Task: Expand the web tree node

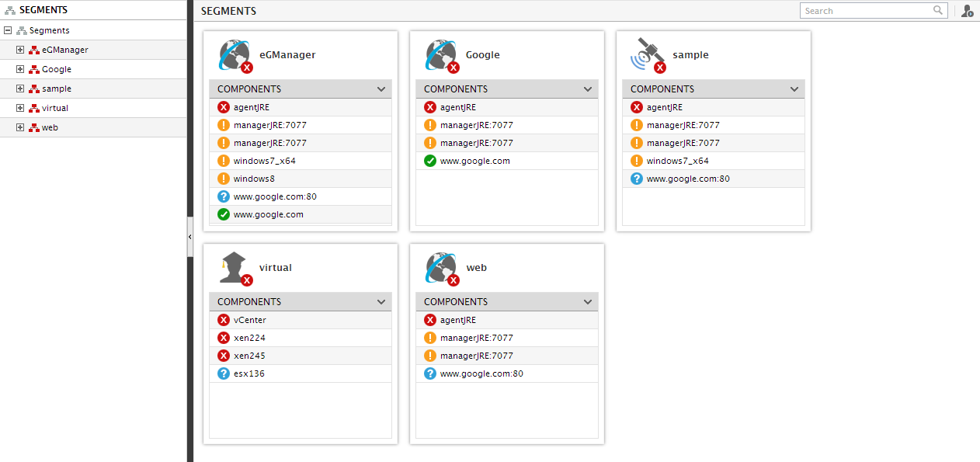Action: [x=20, y=127]
